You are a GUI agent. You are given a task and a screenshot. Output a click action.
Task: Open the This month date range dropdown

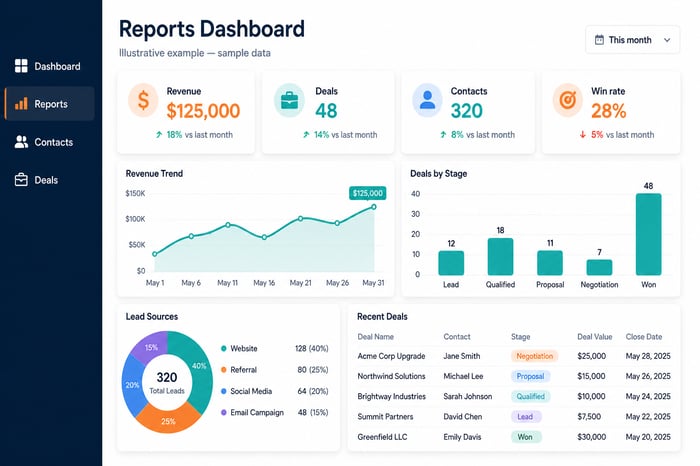click(x=633, y=40)
